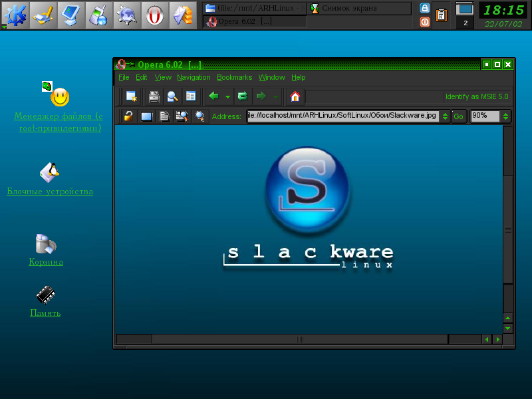This screenshot has width=532, height=399.
Task: Click the New page icon in Opera toolbar
Action: tap(131, 96)
